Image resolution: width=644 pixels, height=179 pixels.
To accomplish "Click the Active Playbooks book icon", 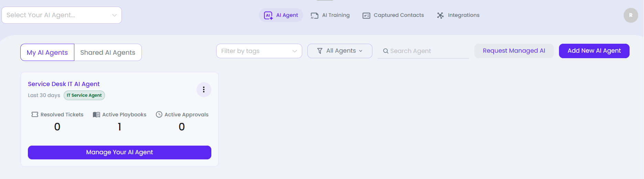I will [x=96, y=115].
